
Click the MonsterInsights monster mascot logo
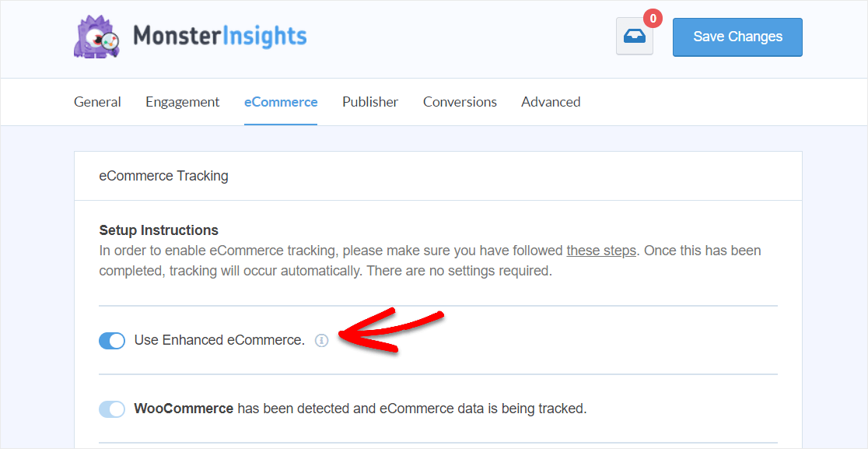coord(96,37)
